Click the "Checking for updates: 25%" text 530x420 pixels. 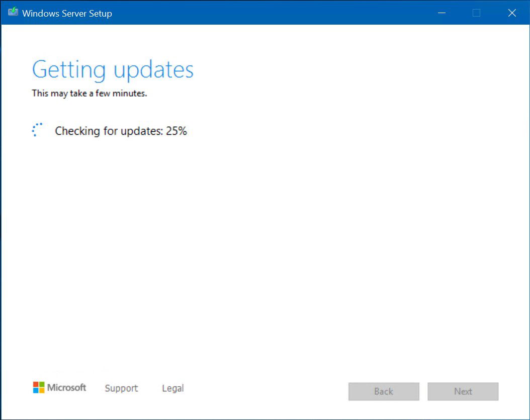click(x=121, y=131)
